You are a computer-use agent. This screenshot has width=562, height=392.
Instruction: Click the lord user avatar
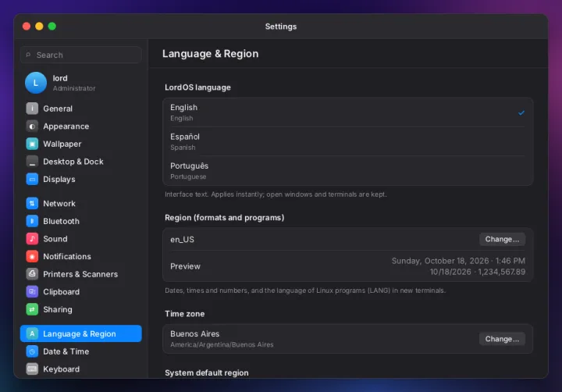(x=35, y=83)
